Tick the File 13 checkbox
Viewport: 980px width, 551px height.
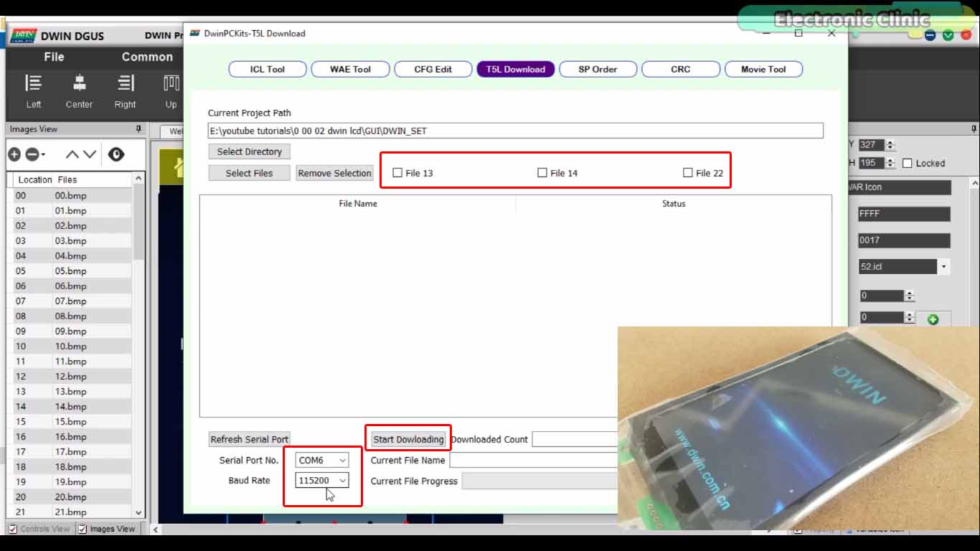(397, 173)
